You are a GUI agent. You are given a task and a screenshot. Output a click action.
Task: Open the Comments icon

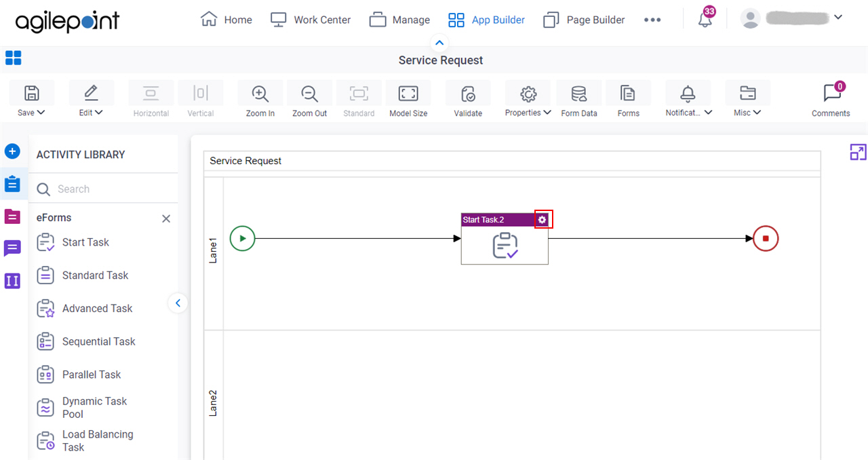tap(831, 93)
